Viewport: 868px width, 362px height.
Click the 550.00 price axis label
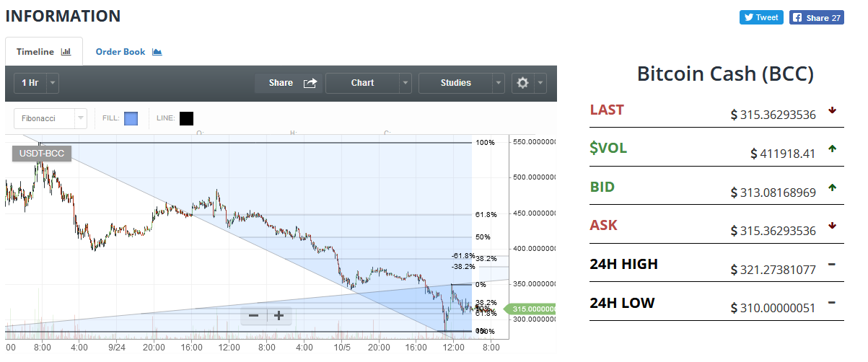(x=535, y=142)
